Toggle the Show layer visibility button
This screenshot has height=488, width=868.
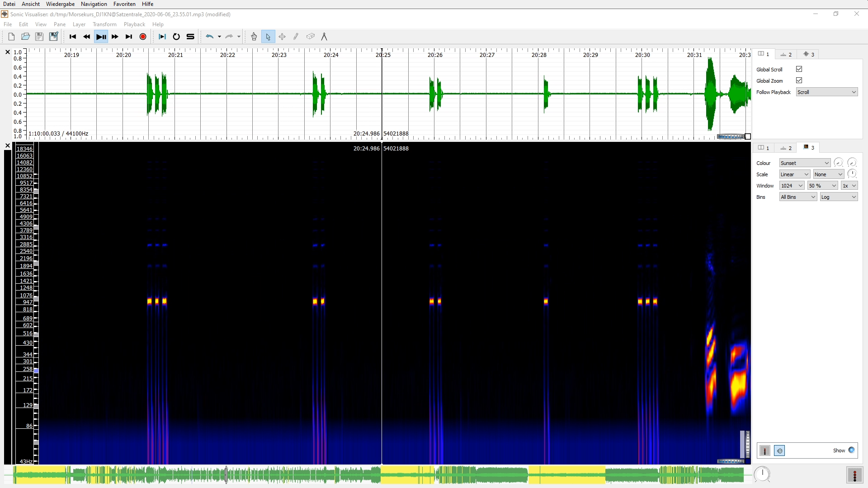(x=851, y=450)
